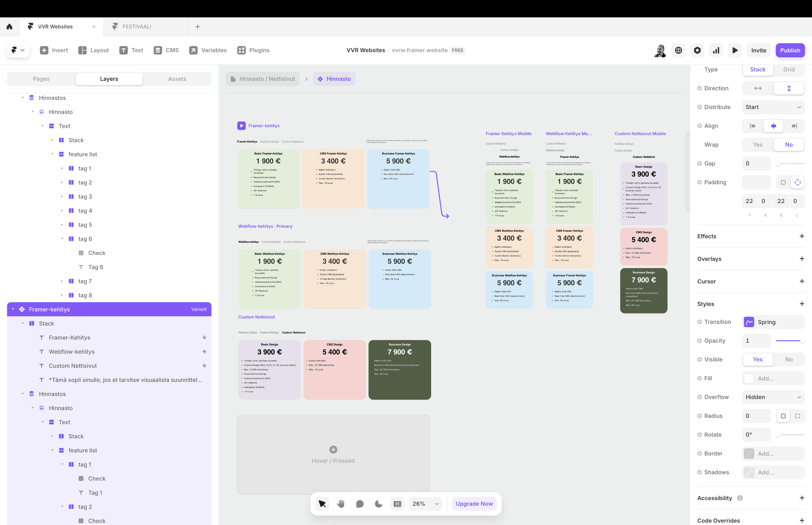
Task: Add a new Styles property
Action: point(802,304)
